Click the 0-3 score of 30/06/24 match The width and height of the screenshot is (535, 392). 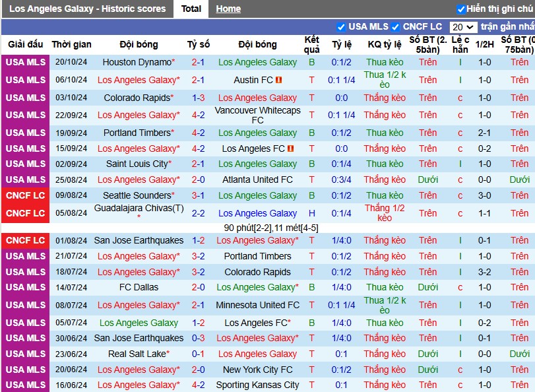(x=199, y=338)
